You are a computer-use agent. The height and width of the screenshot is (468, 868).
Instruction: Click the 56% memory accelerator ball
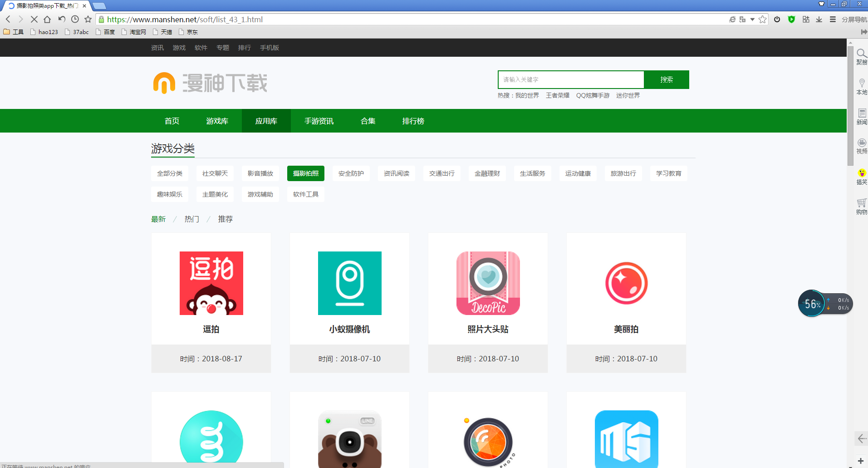[x=812, y=304]
